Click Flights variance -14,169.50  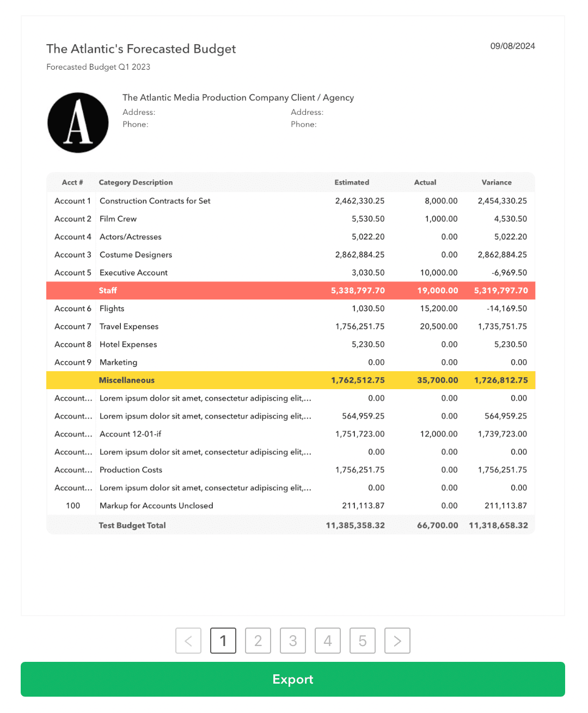coord(507,309)
